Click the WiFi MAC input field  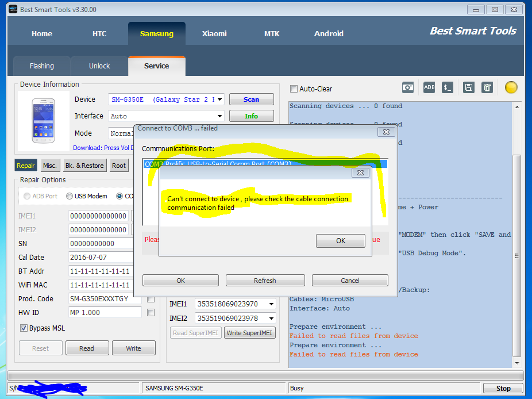[101, 285]
